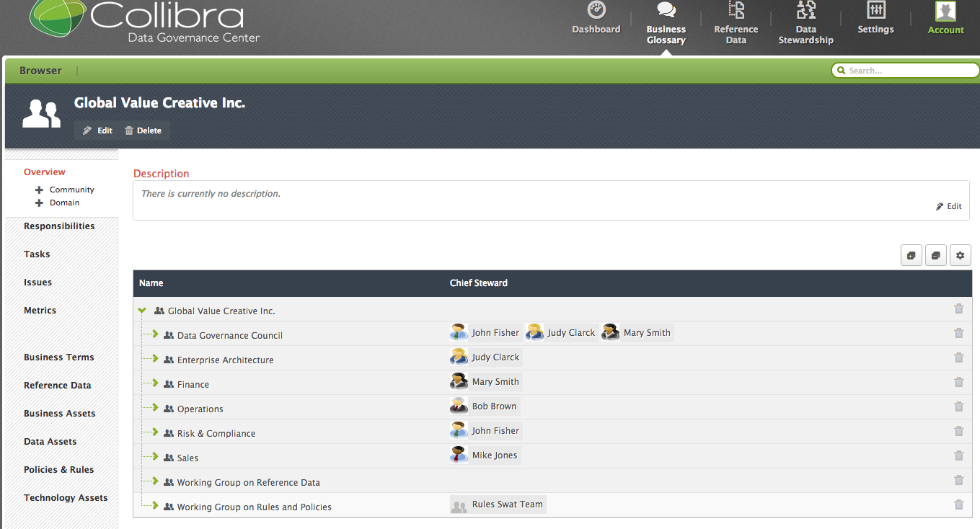
Task: Open the Data Assets section
Action: 50,442
